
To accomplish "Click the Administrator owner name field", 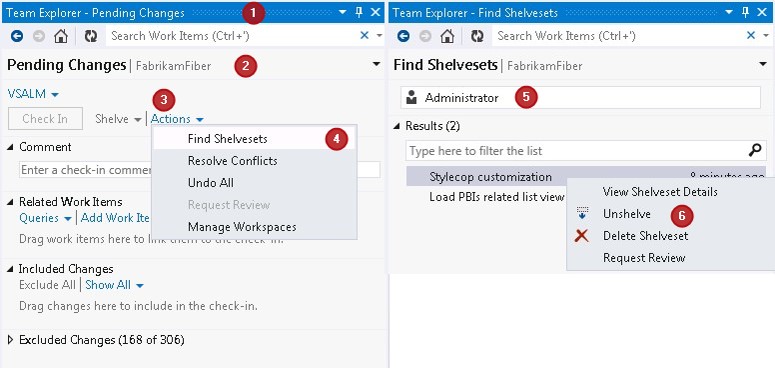I will point(581,97).
